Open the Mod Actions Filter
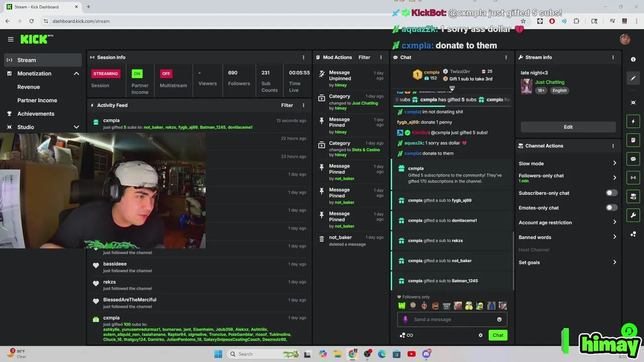This screenshot has width=644, height=362. 364,57
